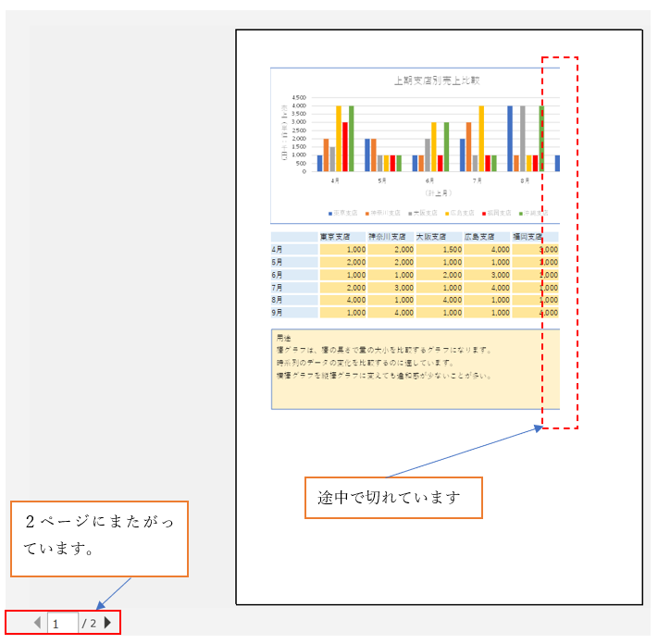Click the 2ページにまたがっています callout
Viewport: 658px width, 644px height.
click(x=99, y=539)
